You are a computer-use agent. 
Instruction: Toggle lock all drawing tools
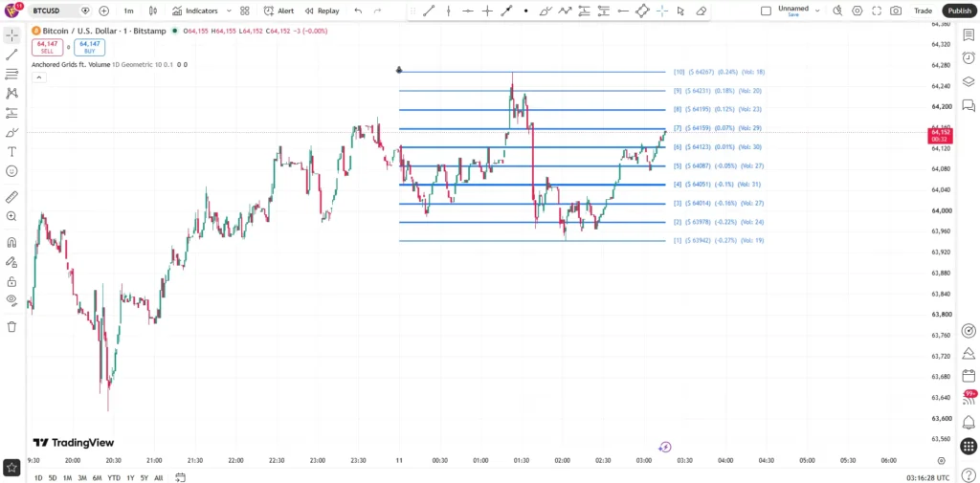coord(11,281)
